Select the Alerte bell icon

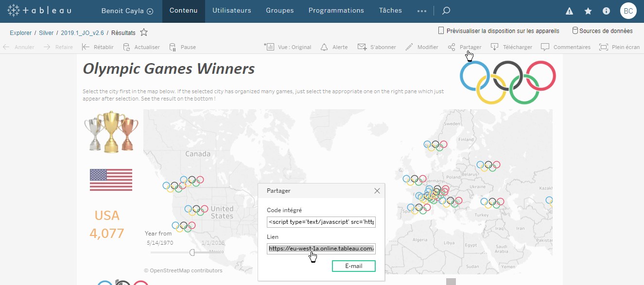333,47
